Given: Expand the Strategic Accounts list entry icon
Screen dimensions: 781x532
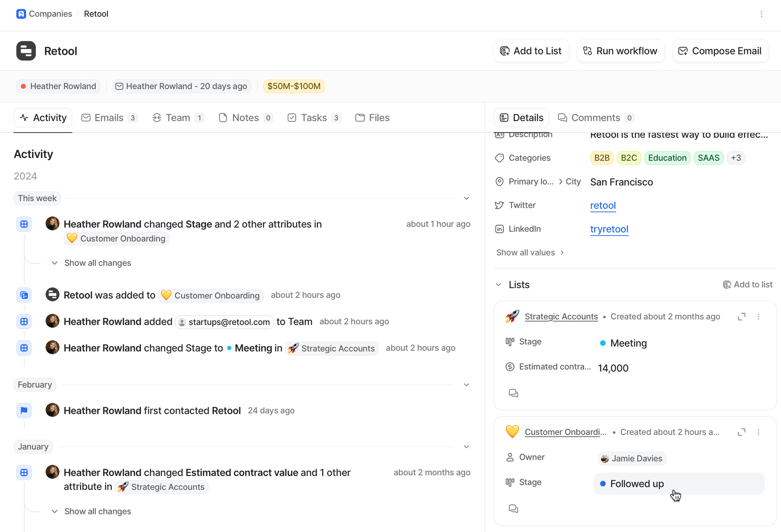Looking at the screenshot, I should (x=741, y=317).
